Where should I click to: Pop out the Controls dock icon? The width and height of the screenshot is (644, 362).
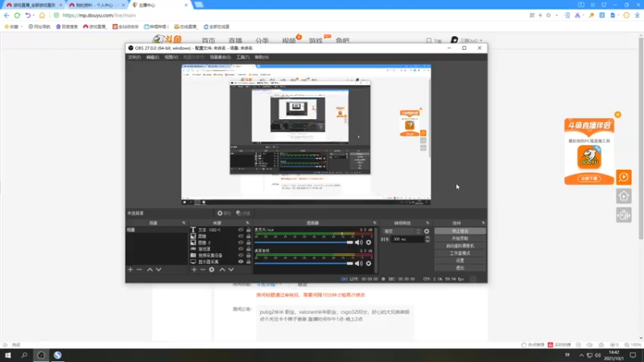pos(484,223)
